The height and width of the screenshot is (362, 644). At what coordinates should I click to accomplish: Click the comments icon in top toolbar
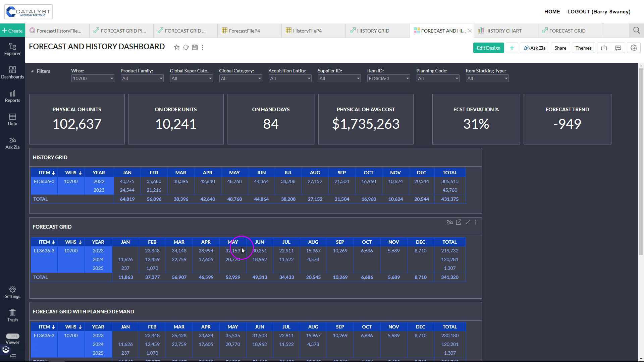click(618, 48)
